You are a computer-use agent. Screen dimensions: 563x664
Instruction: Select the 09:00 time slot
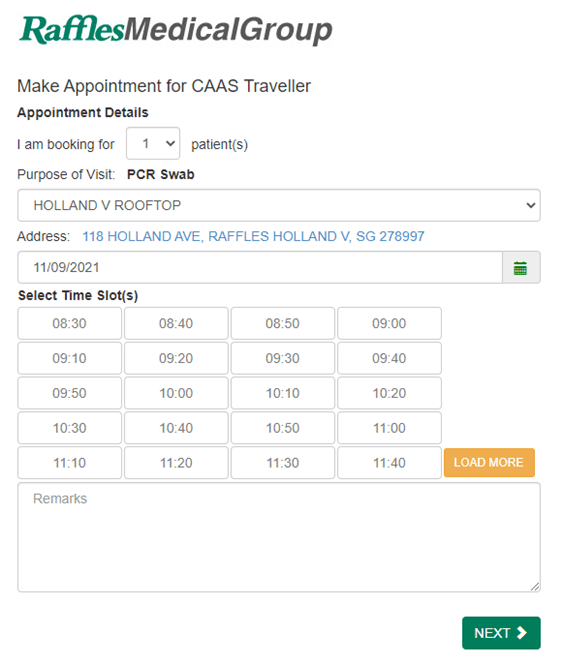coord(389,324)
